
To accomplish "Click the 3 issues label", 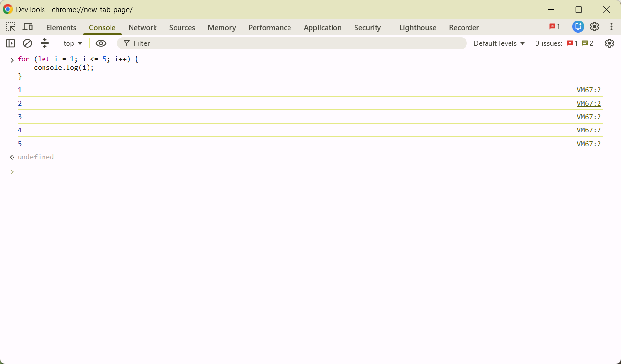I will coord(549,43).
